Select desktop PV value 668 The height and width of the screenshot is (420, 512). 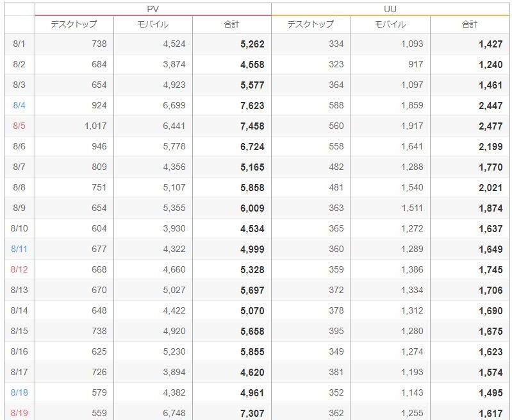pyautogui.click(x=99, y=270)
